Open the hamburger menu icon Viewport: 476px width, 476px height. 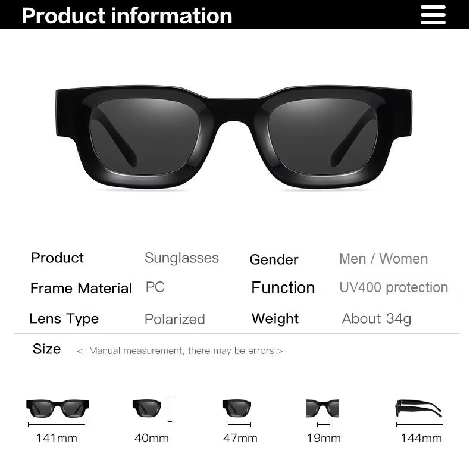433,15
